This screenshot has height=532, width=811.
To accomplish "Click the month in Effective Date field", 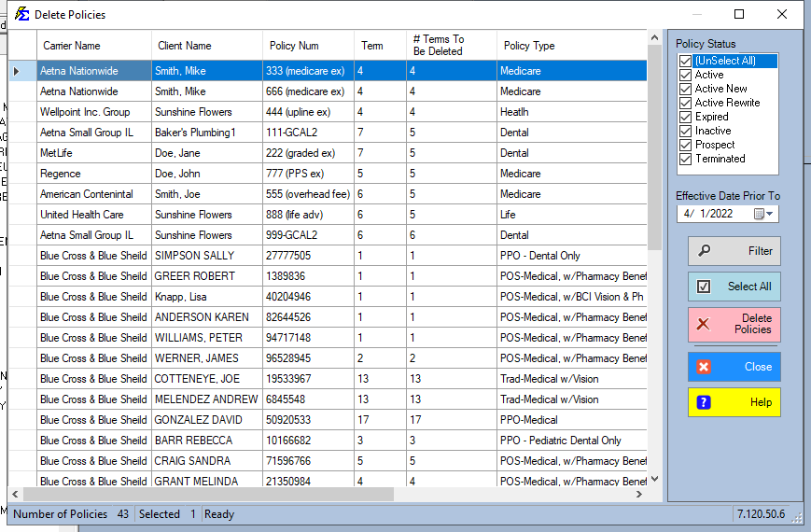I will (687, 214).
